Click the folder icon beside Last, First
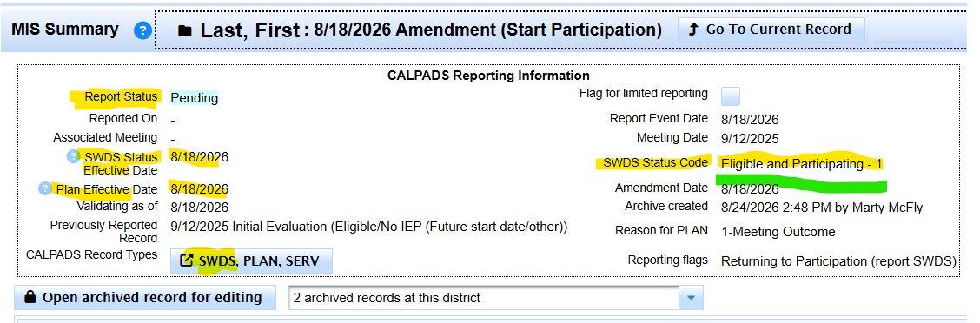980x323 pixels. [184, 30]
